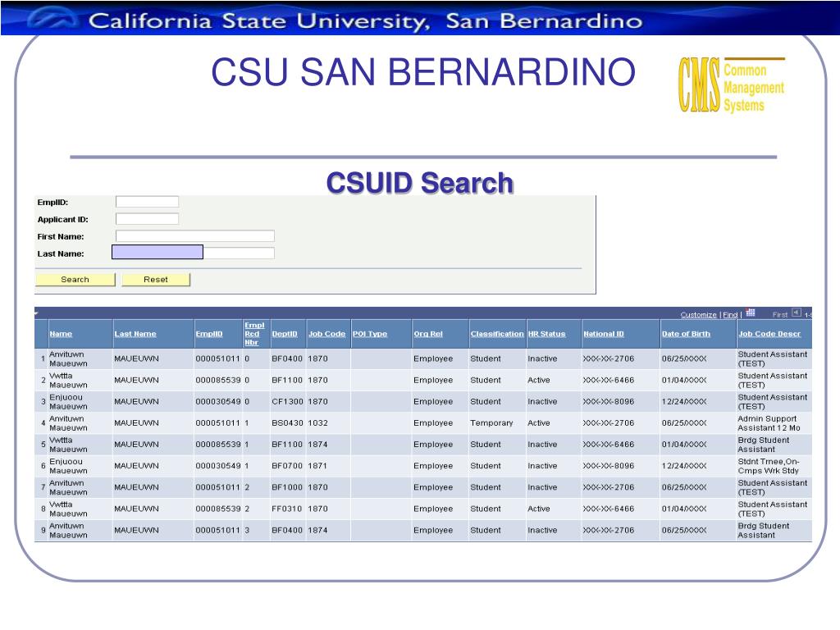Sort by the Name column header
Image resolution: width=840 pixels, height=630 pixels.
coord(61,334)
